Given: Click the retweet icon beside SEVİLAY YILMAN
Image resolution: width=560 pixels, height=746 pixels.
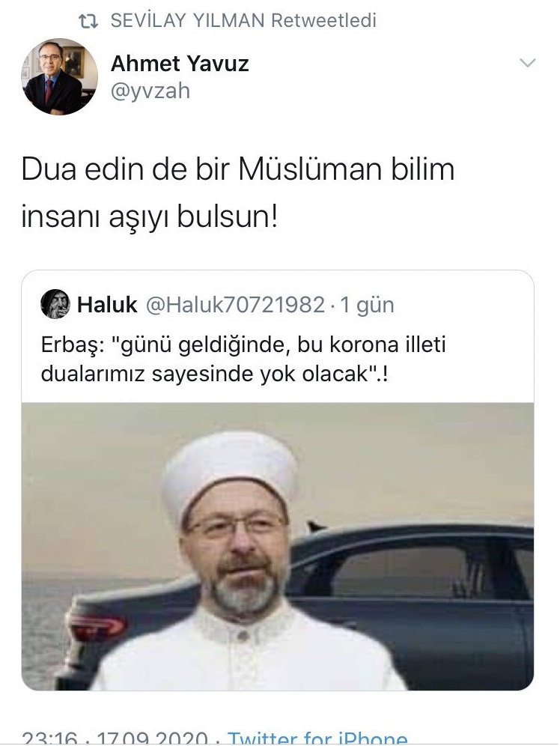Looking at the screenshot, I should (88, 21).
